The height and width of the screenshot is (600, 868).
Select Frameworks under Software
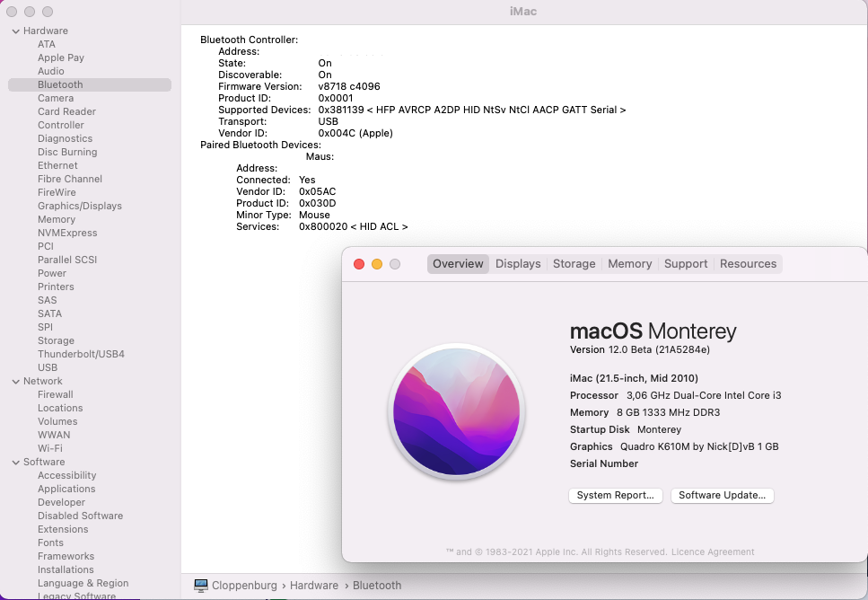coord(66,556)
